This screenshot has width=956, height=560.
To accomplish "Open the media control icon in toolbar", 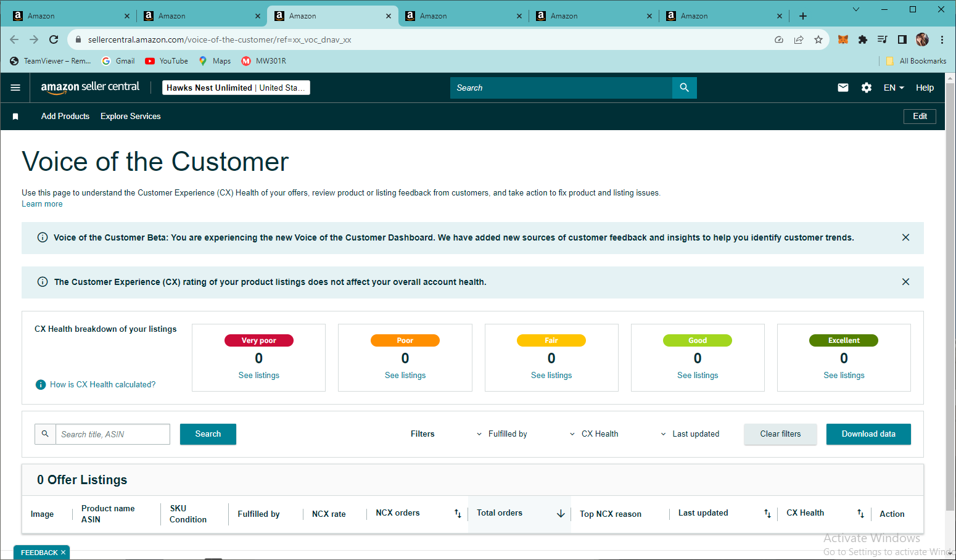I will point(883,39).
